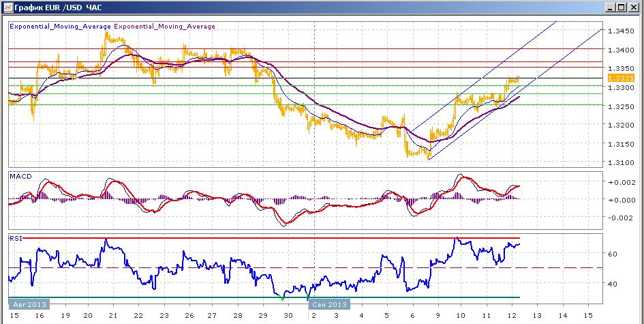Select date 16 on time axis

tap(40, 315)
